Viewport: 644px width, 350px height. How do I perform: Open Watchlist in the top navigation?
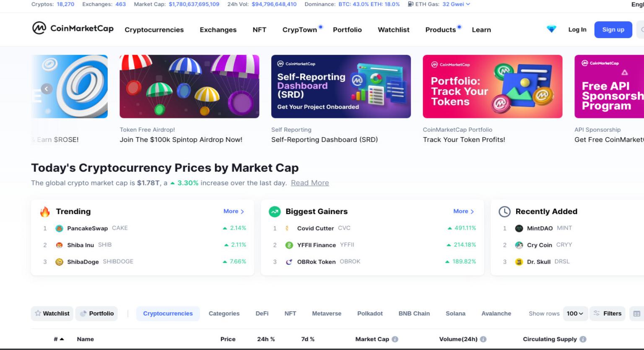click(393, 30)
